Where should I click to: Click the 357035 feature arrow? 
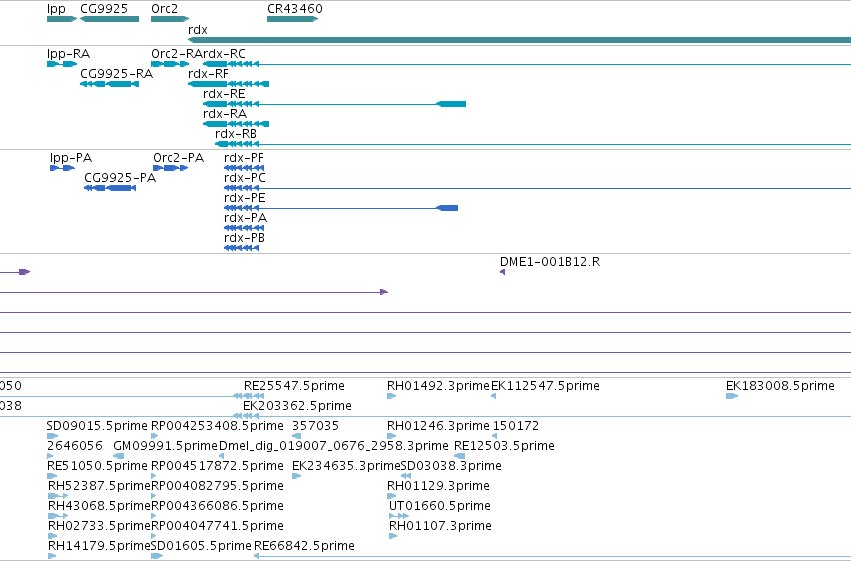pos(296,436)
